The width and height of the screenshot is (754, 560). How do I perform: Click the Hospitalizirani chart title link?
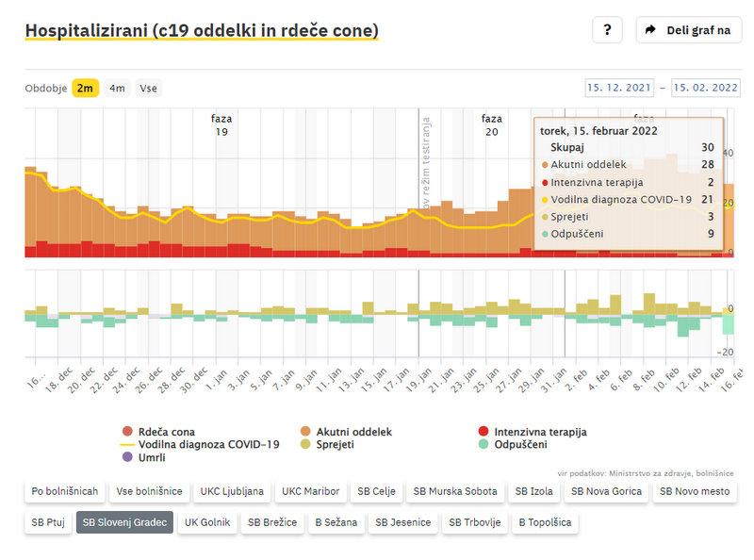(x=201, y=30)
